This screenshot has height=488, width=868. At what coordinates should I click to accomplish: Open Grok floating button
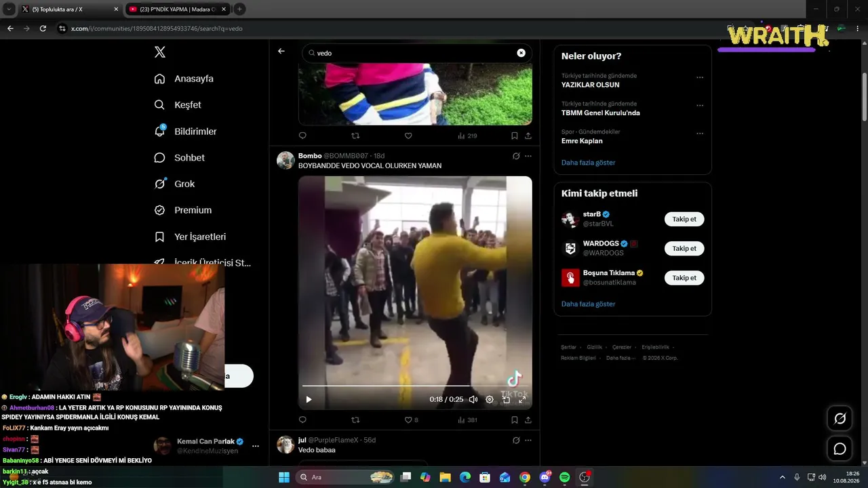[x=840, y=419]
